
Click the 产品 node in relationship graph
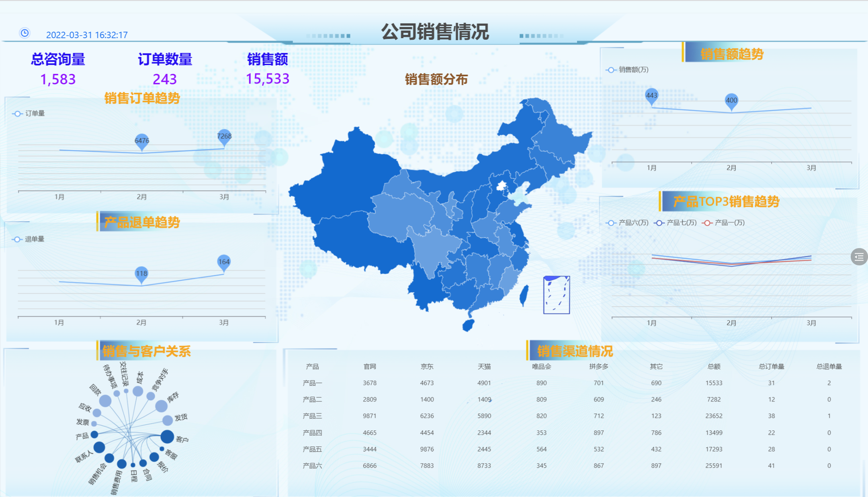94,434
